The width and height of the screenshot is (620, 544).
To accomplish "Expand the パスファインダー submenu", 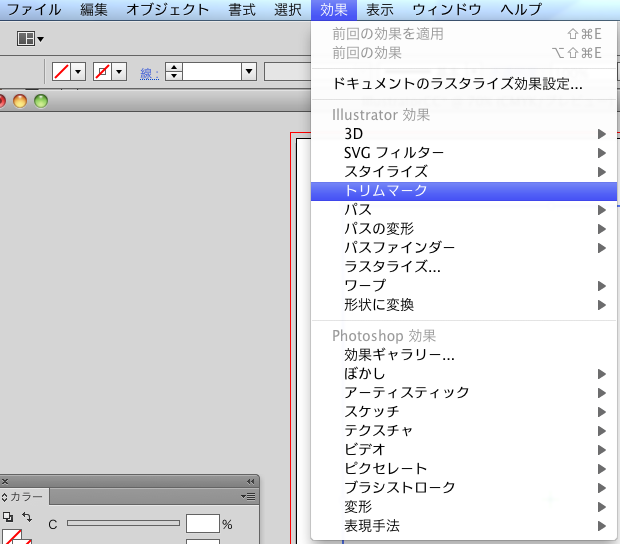I will coord(464,247).
